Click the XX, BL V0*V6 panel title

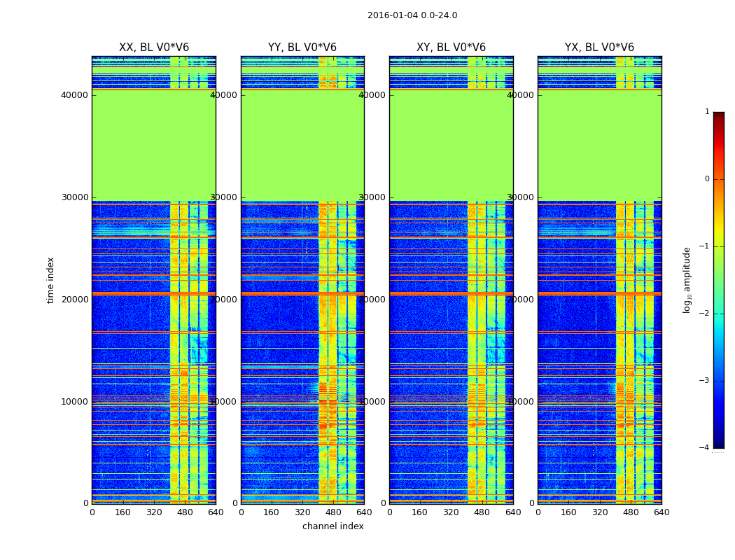click(153, 48)
